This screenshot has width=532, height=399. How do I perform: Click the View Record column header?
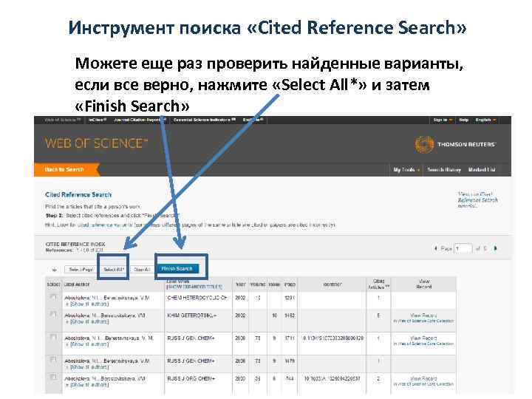(x=424, y=284)
